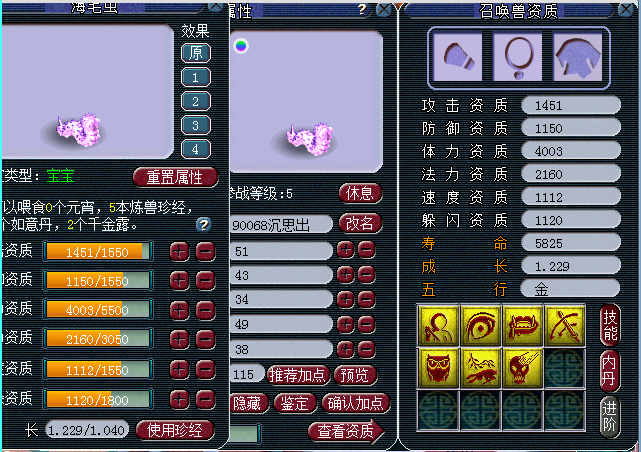The image size is (641, 452).
Task: Click the pet armor equipment slot
Action: point(577,57)
